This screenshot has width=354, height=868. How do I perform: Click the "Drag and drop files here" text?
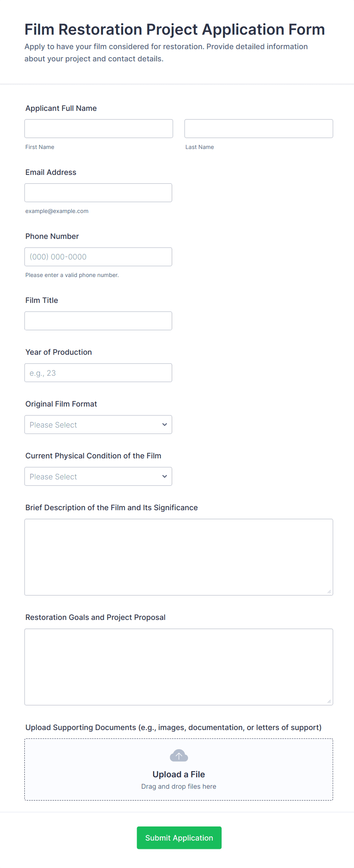point(179,786)
